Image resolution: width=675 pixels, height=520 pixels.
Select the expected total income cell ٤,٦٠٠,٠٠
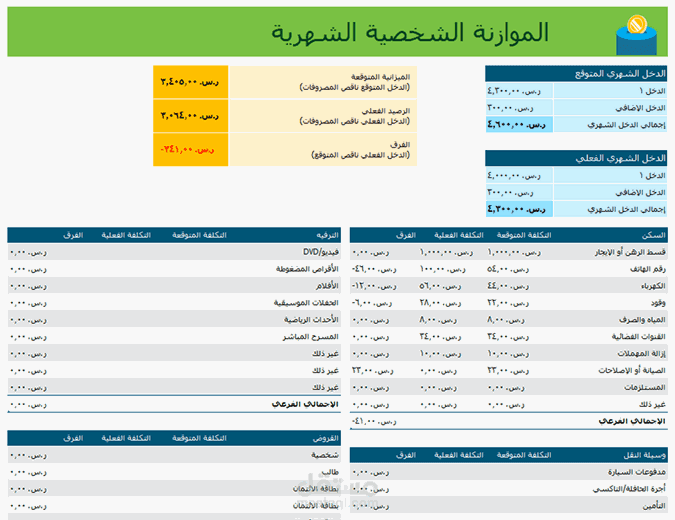click(519, 124)
